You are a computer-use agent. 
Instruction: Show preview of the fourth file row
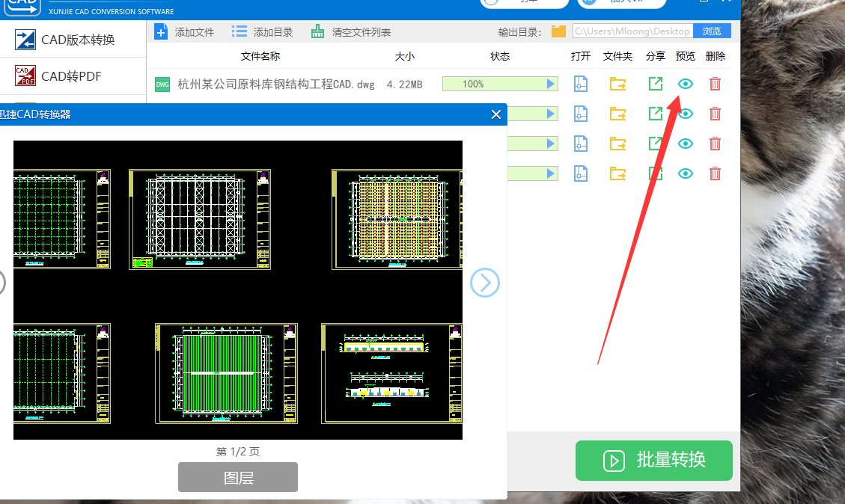point(685,173)
